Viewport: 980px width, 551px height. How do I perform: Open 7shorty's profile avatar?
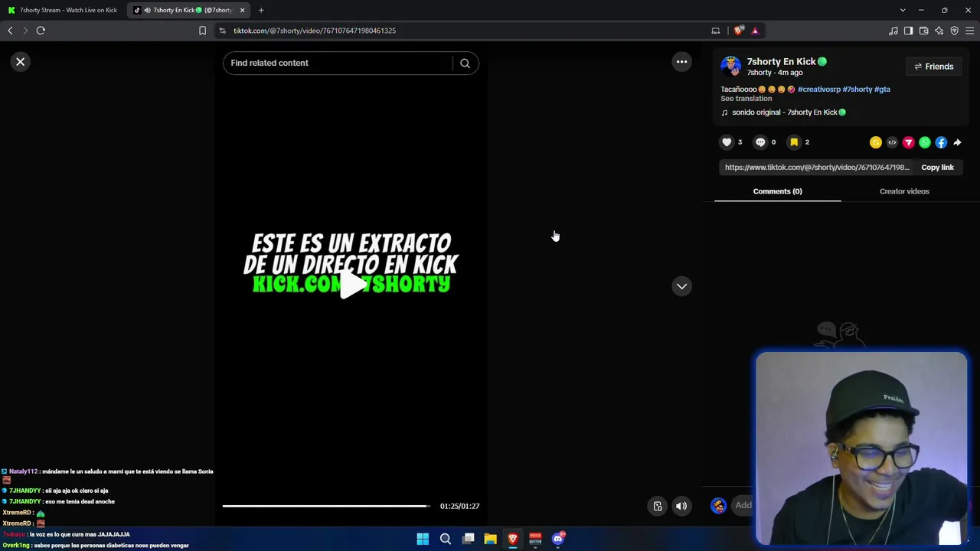pyautogui.click(x=731, y=67)
